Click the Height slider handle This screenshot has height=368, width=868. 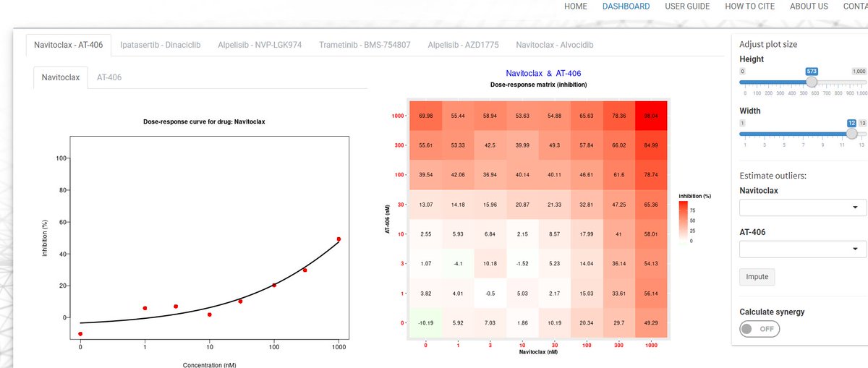click(812, 82)
